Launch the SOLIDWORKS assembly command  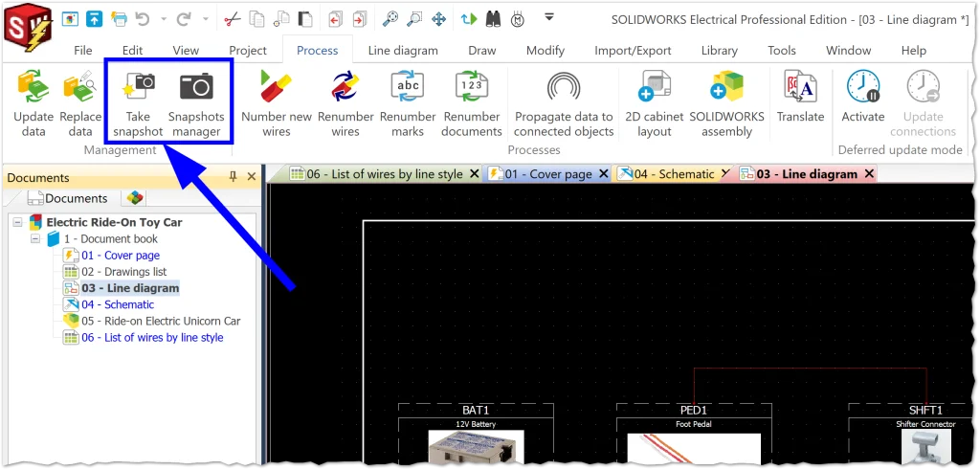click(726, 88)
